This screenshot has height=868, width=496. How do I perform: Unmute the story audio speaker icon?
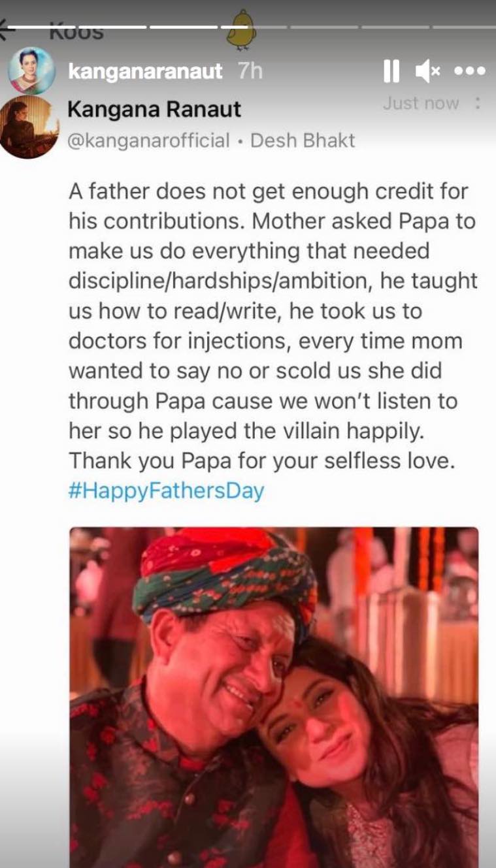pyautogui.click(x=428, y=71)
